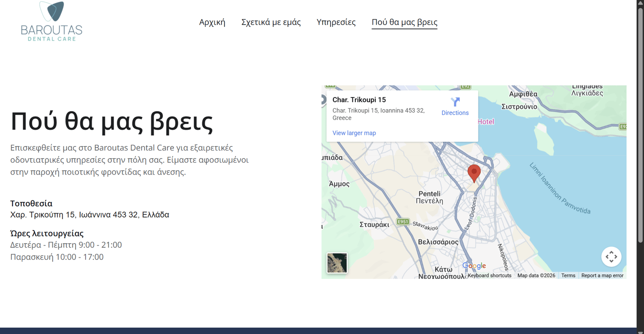Open the View larger map link
Viewport: 644px width, 334px height.
click(x=354, y=133)
